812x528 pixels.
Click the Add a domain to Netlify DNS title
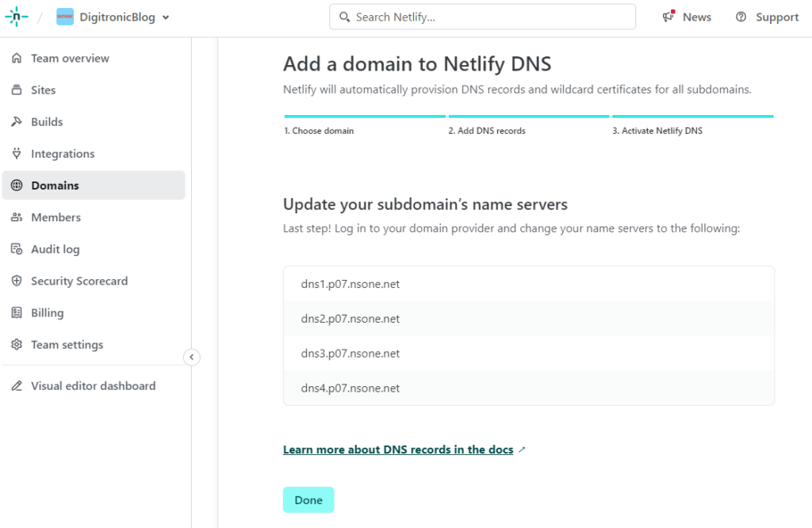(x=417, y=63)
